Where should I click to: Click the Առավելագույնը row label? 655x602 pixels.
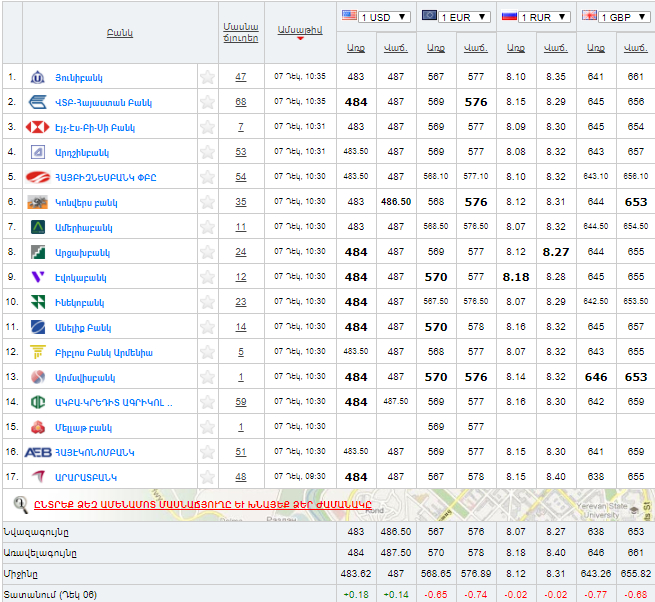tap(40, 553)
